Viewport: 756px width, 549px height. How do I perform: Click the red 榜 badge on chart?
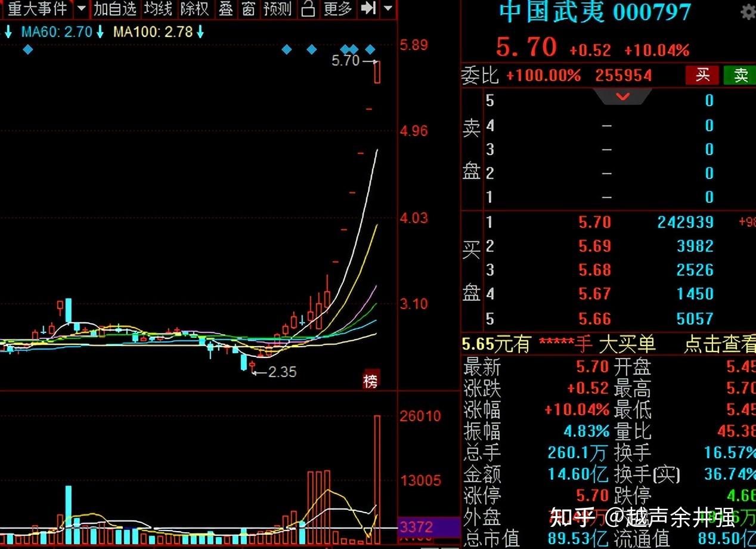tap(371, 381)
